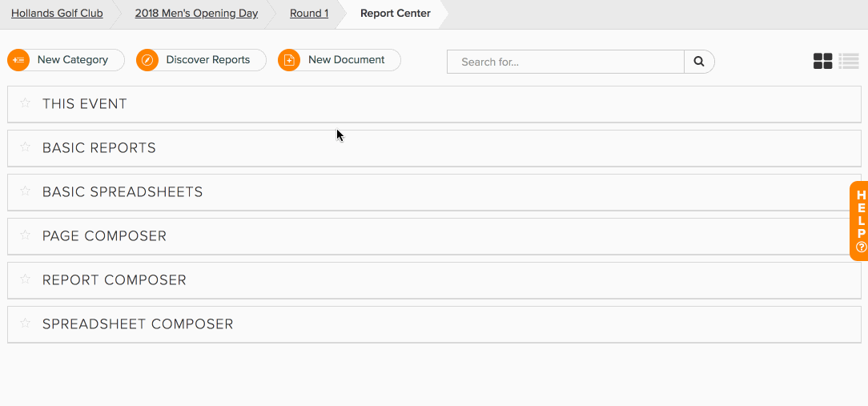Click the orange New Document icon
868x406 pixels.
click(289, 60)
